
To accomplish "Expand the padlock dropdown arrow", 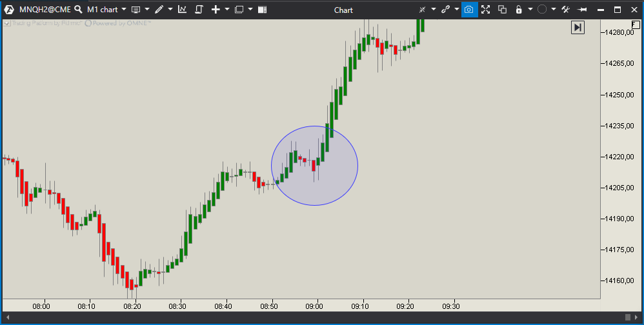I will coord(530,10).
